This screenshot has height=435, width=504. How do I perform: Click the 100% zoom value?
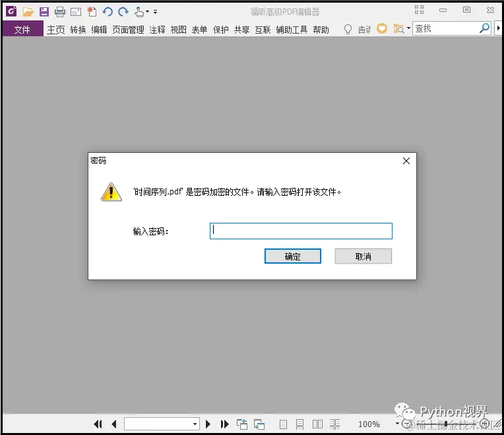coord(369,424)
